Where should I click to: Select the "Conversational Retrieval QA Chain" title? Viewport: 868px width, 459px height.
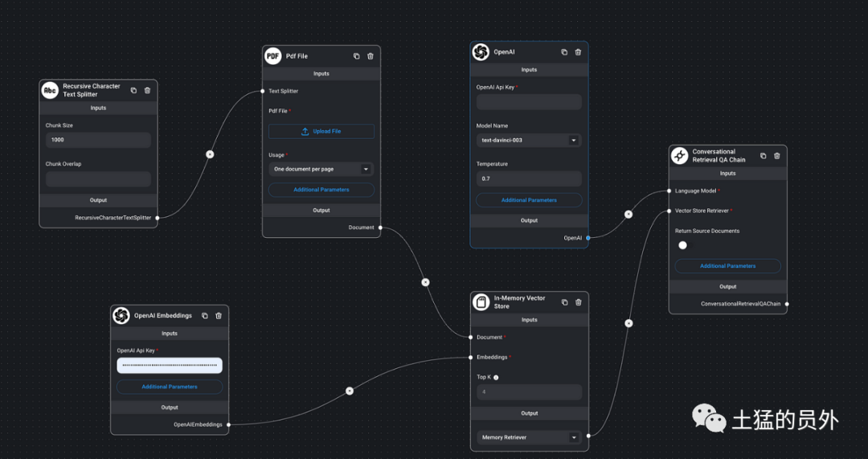(719, 156)
